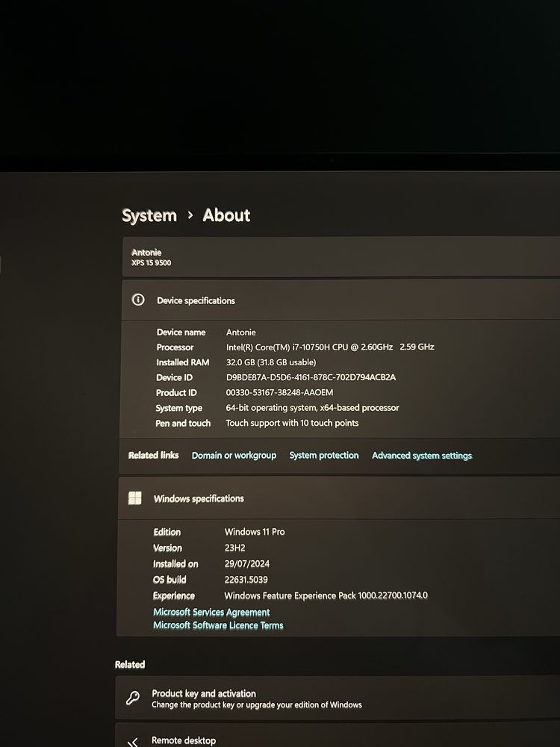Click the Related links label
Image resolution: width=560 pixels, height=747 pixels.
(x=153, y=456)
